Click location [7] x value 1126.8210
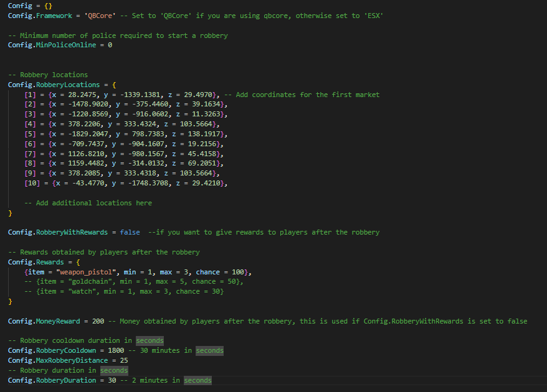The width and height of the screenshot is (547, 392). (86, 154)
